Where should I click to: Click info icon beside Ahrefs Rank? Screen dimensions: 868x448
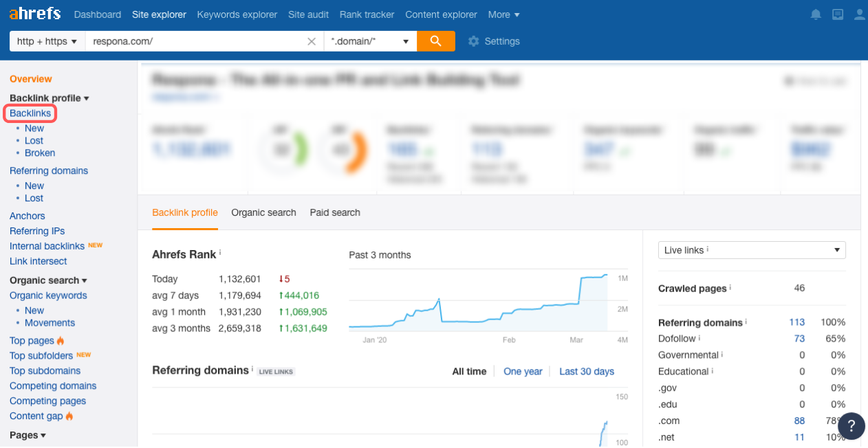click(220, 252)
